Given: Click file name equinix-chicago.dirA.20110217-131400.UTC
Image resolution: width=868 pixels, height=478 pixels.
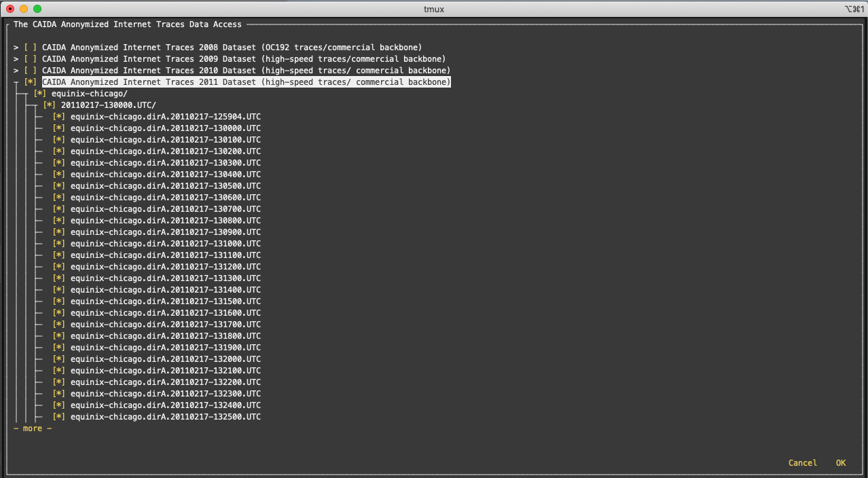Looking at the screenshot, I should click(x=166, y=290).
